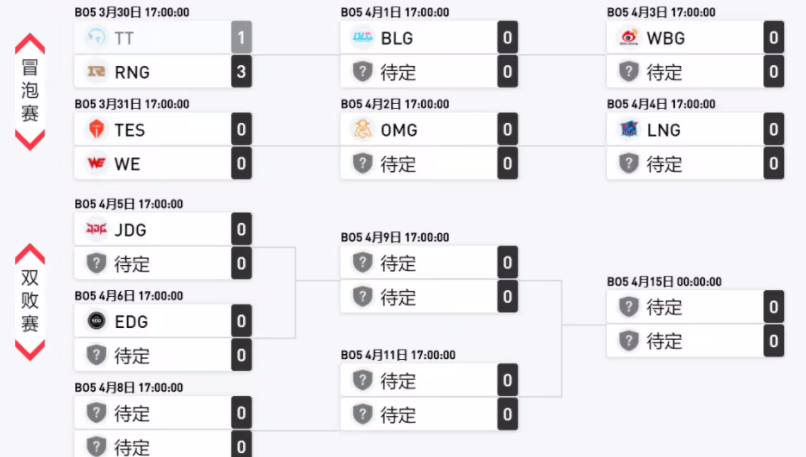This screenshot has width=806, height=457.
Task: Click the EDG team logo
Action: pos(96,321)
